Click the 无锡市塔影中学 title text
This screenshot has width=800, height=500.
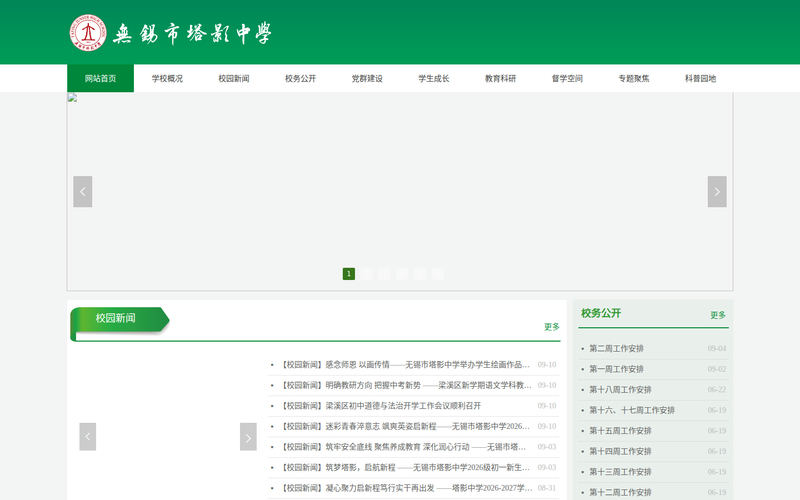tap(192, 34)
